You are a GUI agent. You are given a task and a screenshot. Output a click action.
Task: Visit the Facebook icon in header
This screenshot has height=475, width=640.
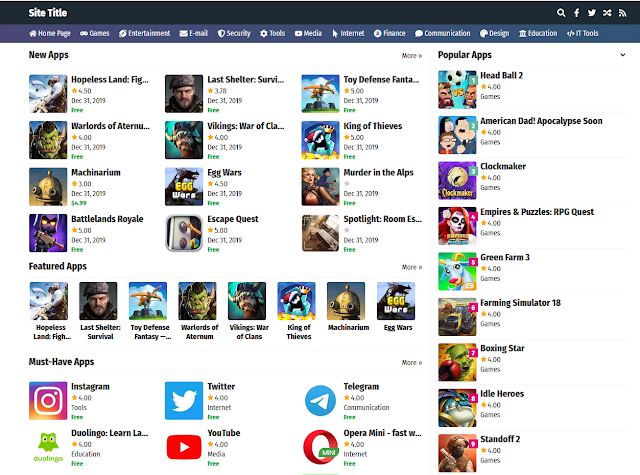click(x=576, y=13)
